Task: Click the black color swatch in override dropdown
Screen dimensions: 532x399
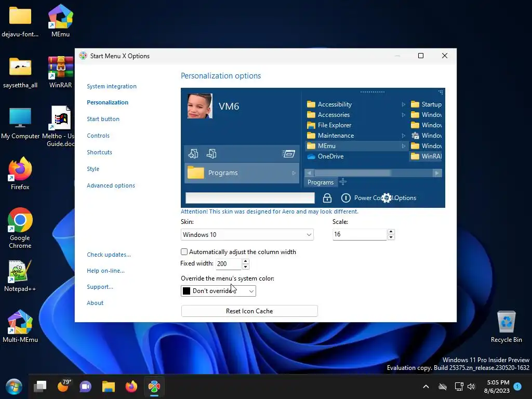Action: [x=187, y=291]
